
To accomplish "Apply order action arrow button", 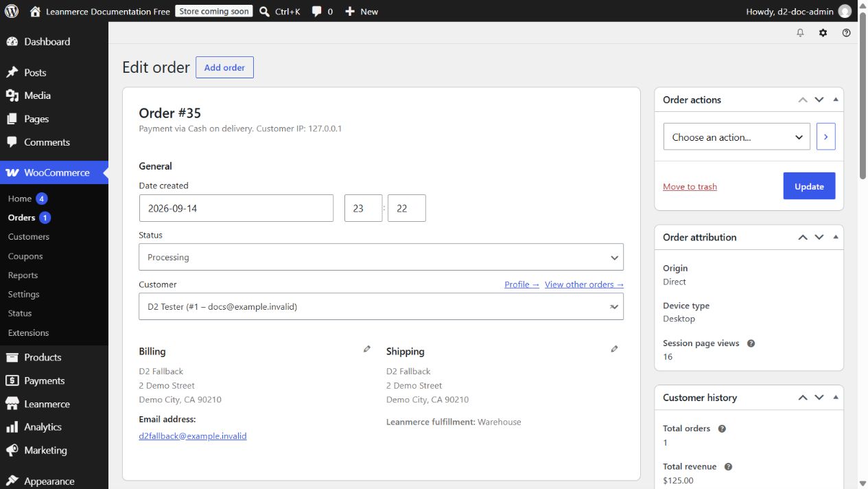I will tap(825, 137).
